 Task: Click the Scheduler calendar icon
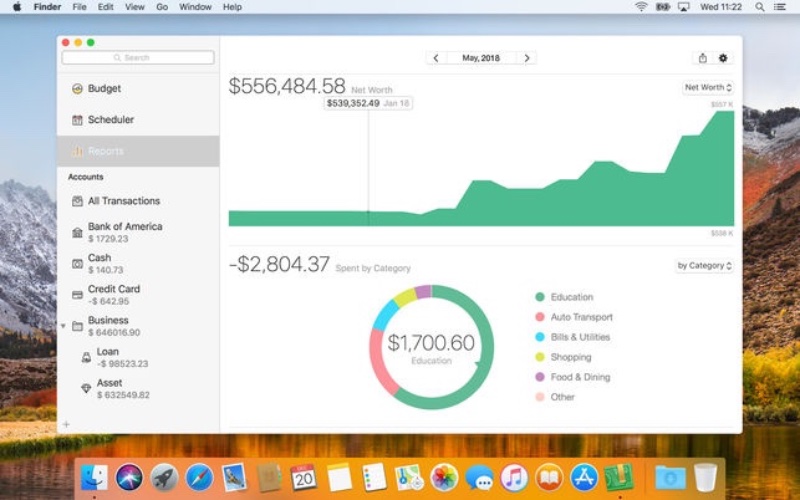[x=77, y=120]
